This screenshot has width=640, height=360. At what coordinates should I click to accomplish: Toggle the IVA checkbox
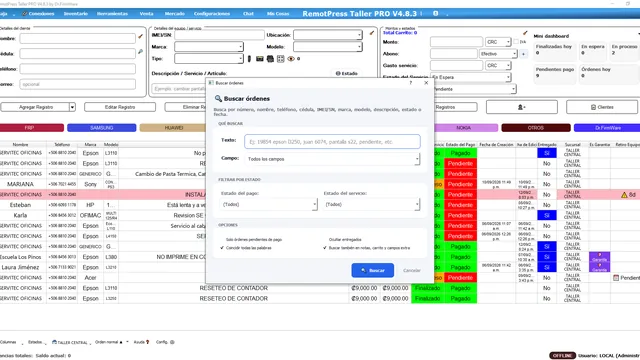click(x=516, y=42)
